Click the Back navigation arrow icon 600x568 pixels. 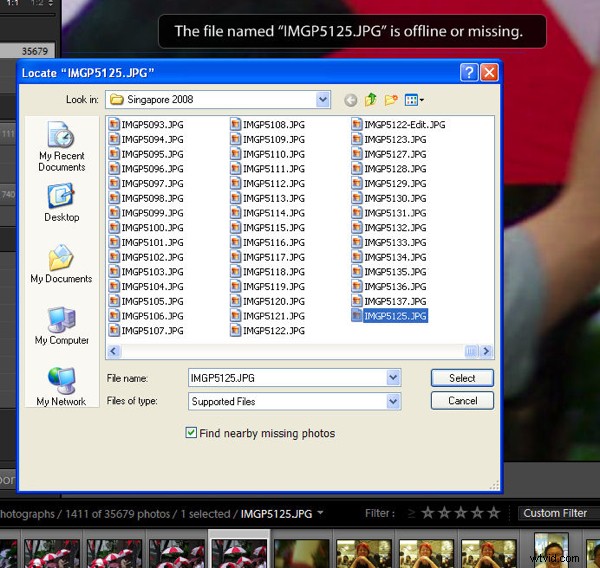click(351, 100)
